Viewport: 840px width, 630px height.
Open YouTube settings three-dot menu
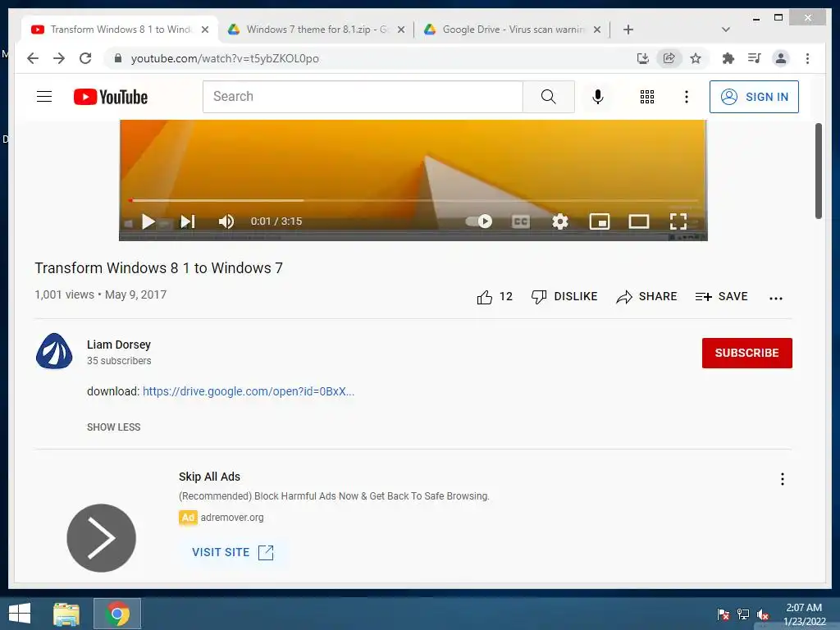tap(687, 97)
